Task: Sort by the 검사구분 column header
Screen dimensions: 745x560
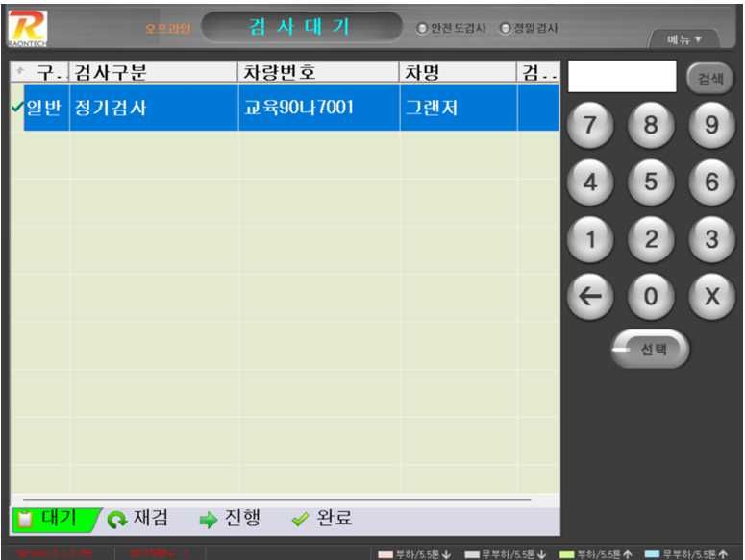Action: click(153, 73)
